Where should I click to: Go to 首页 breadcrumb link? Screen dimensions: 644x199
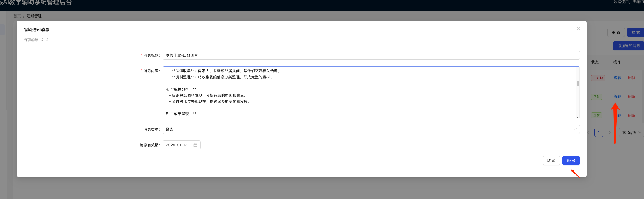[17, 16]
